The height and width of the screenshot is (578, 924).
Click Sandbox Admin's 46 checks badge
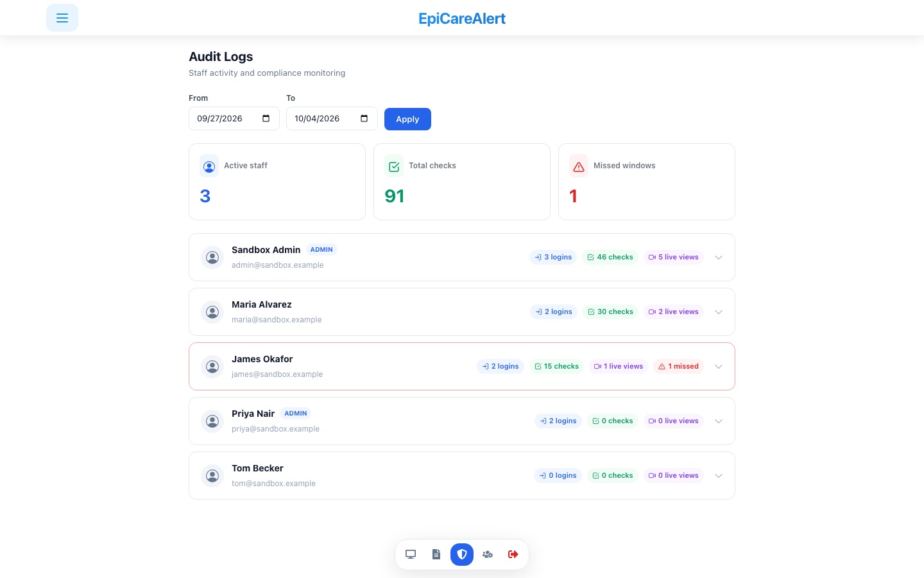click(610, 257)
